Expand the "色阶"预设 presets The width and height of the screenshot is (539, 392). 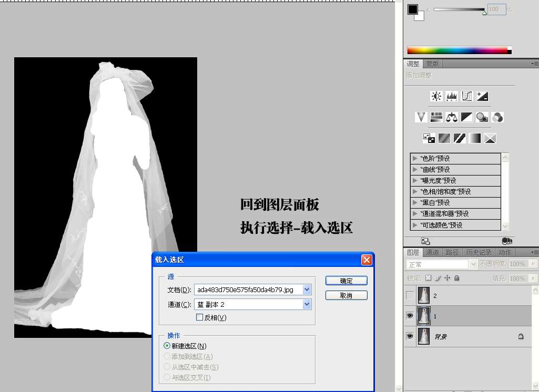[x=414, y=158]
